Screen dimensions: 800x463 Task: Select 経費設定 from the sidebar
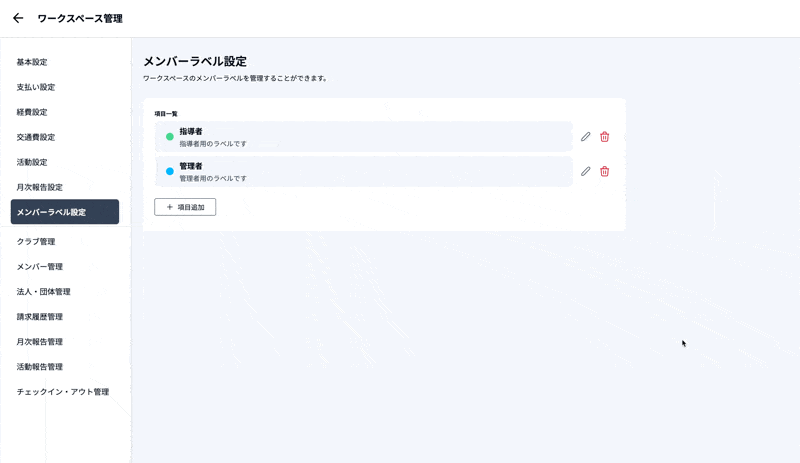[x=32, y=112]
